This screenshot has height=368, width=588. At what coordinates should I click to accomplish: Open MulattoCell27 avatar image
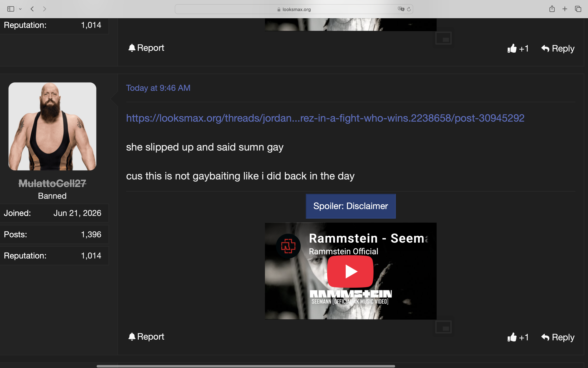[52, 126]
